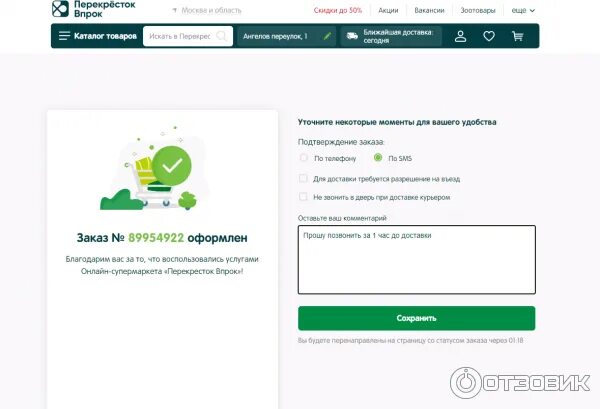Click the Перекрёсток Впрок logo

pyautogui.click(x=94, y=9)
